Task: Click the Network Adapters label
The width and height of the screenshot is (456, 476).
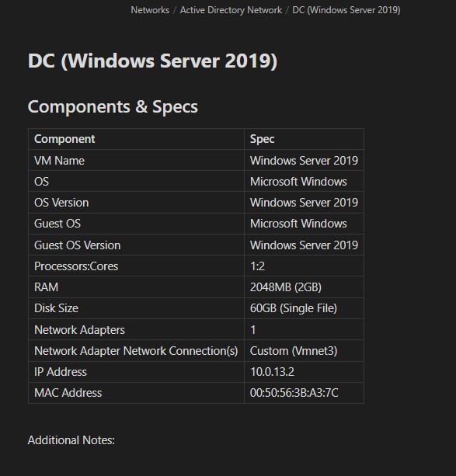Action: pyautogui.click(x=79, y=330)
